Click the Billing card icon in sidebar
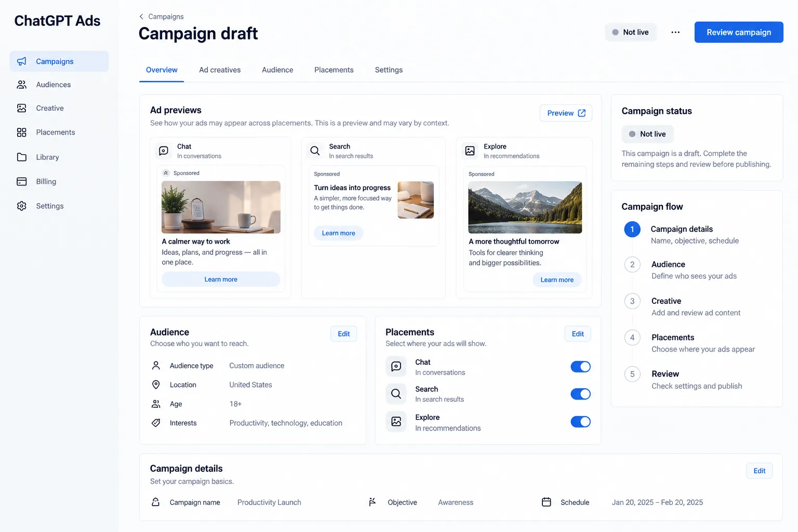The width and height of the screenshot is (798, 532). coord(21,181)
